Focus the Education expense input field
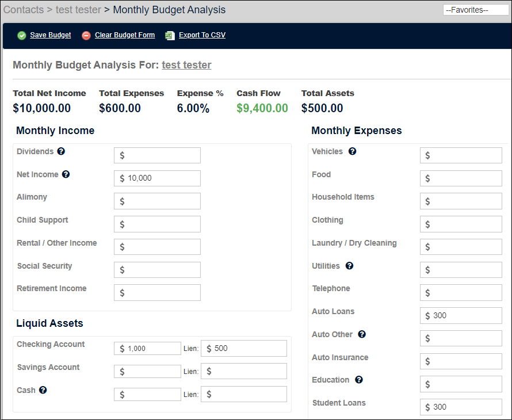Screen dimensions: 512x420 coord(461,384)
